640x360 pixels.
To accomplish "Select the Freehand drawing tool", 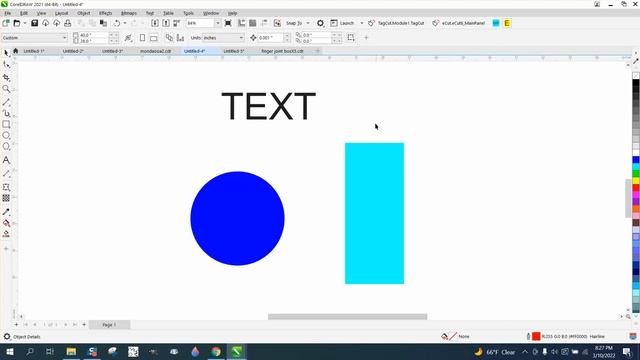I will point(6,102).
